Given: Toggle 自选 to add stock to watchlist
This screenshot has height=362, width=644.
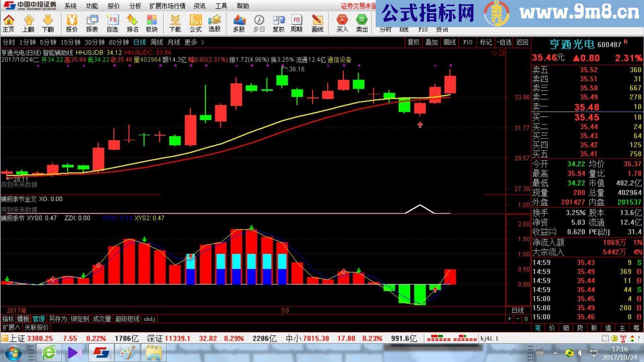Looking at the screenshot, I should click(x=504, y=43).
